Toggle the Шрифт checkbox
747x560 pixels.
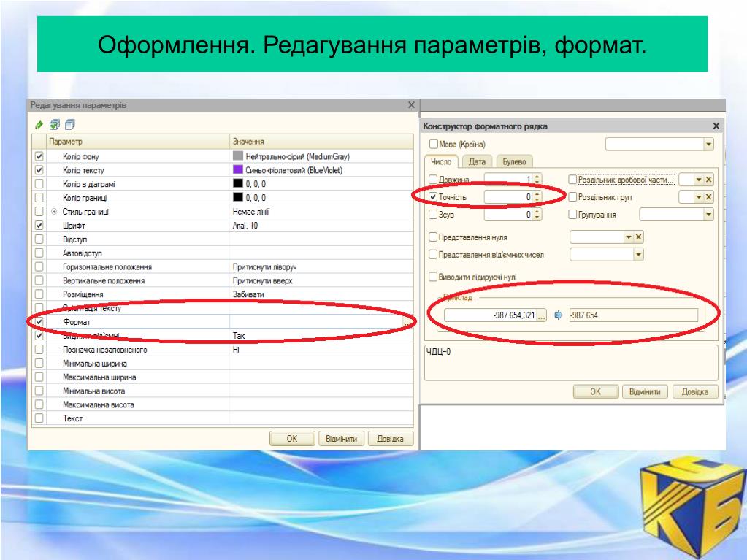(39, 225)
